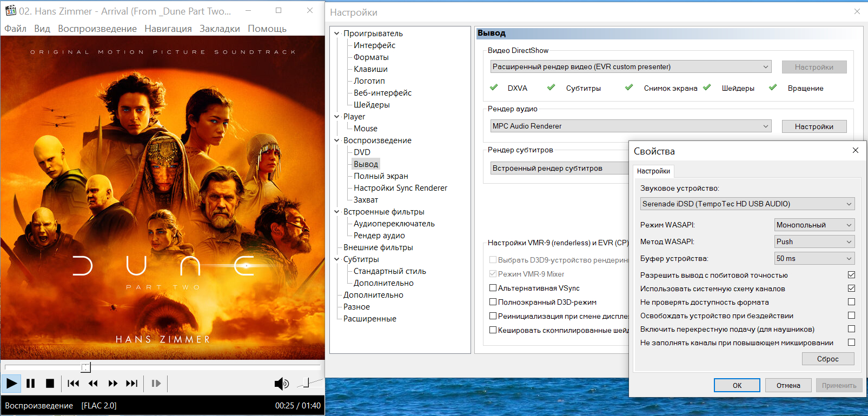Select Внешние фильтры in the settings tree
The width and height of the screenshot is (868, 416).
pos(378,247)
